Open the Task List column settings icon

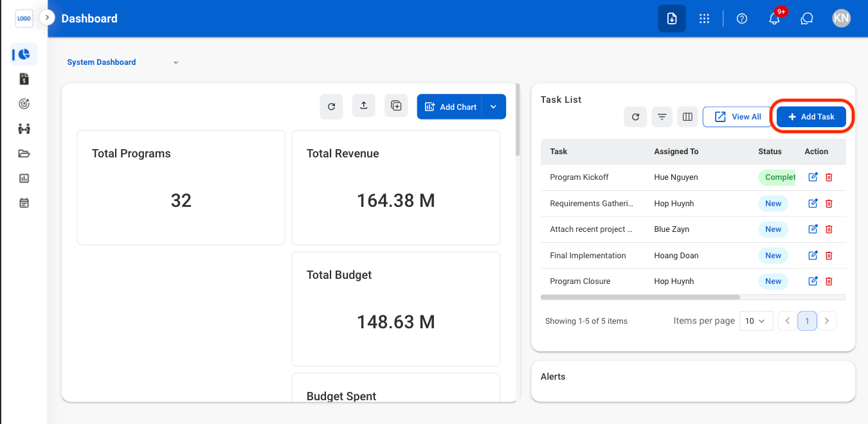(x=687, y=117)
